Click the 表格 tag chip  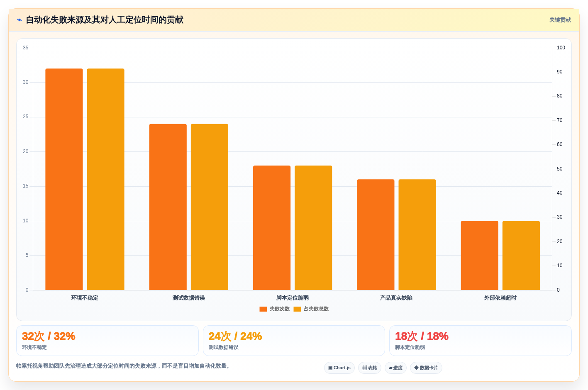click(x=370, y=368)
